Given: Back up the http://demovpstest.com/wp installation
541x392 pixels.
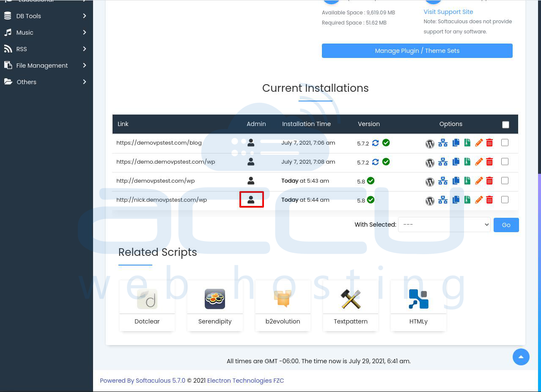Looking at the screenshot, I should (x=467, y=181).
